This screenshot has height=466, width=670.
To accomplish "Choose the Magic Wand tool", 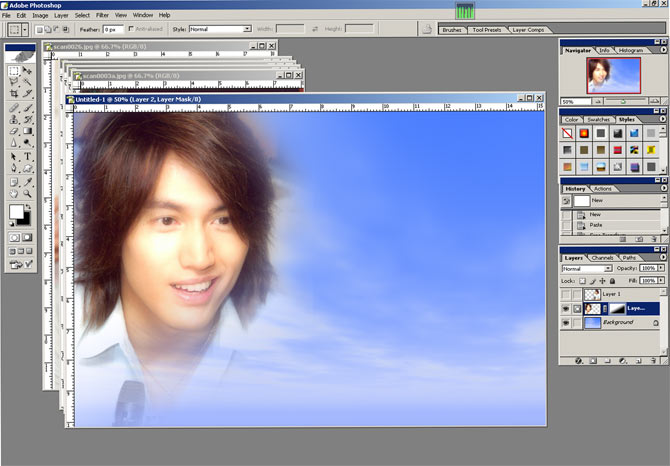I will click(27, 82).
